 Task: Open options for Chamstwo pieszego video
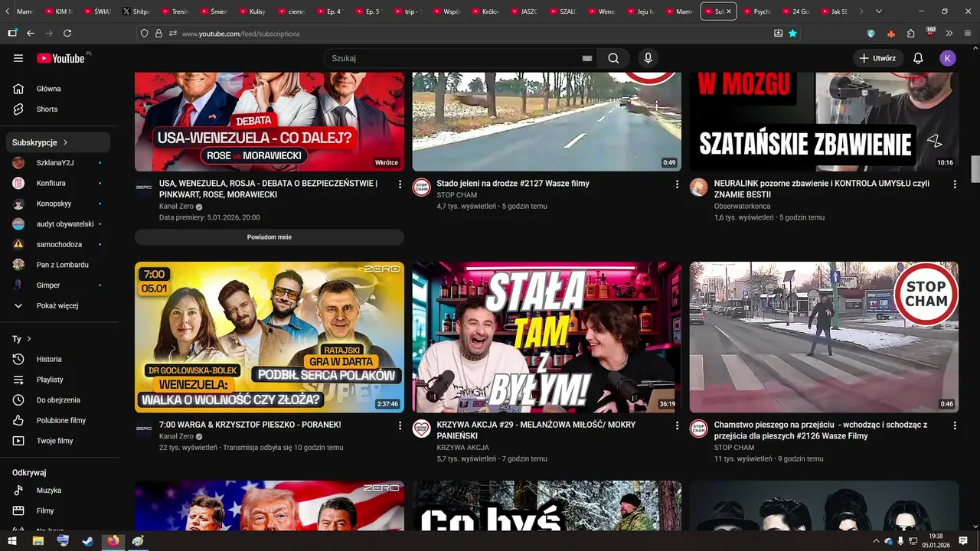954,425
